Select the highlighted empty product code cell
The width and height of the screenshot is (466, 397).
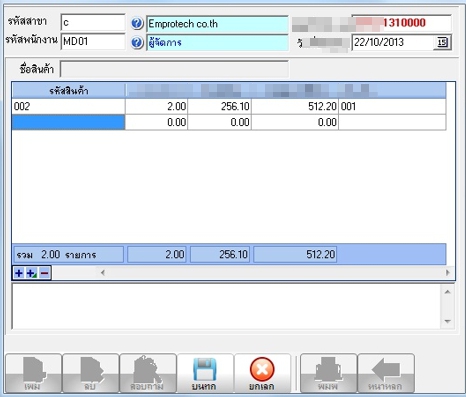click(68, 122)
